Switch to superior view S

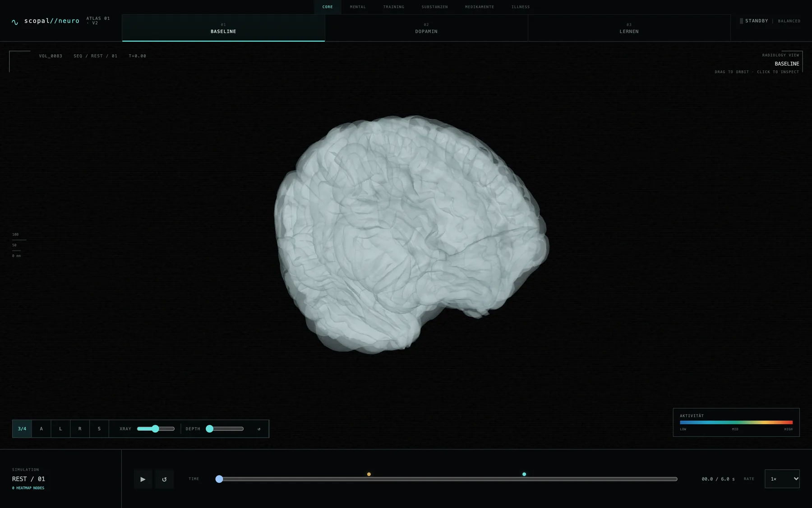[x=99, y=429]
